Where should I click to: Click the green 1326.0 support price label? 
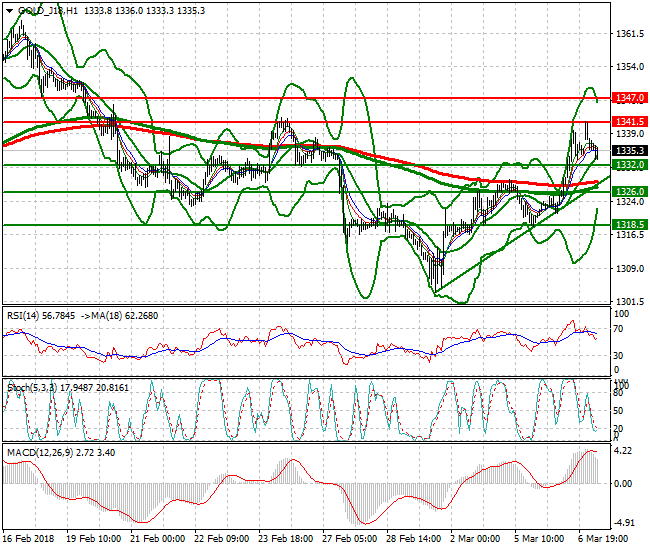coord(630,191)
